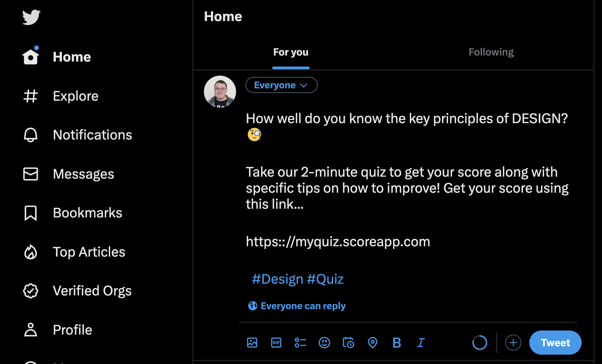Screen dimensions: 602x364
Task: Open Notifications from the sidebar
Action: pos(92,135)
